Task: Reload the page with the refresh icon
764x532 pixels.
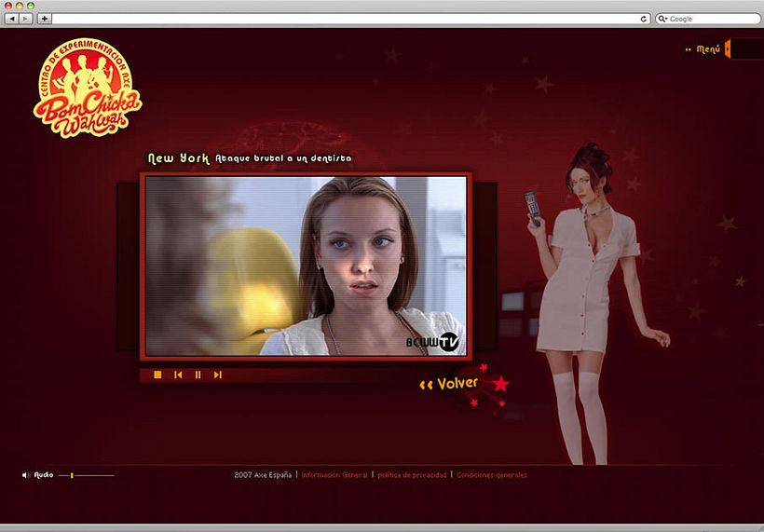Action: 643,19
